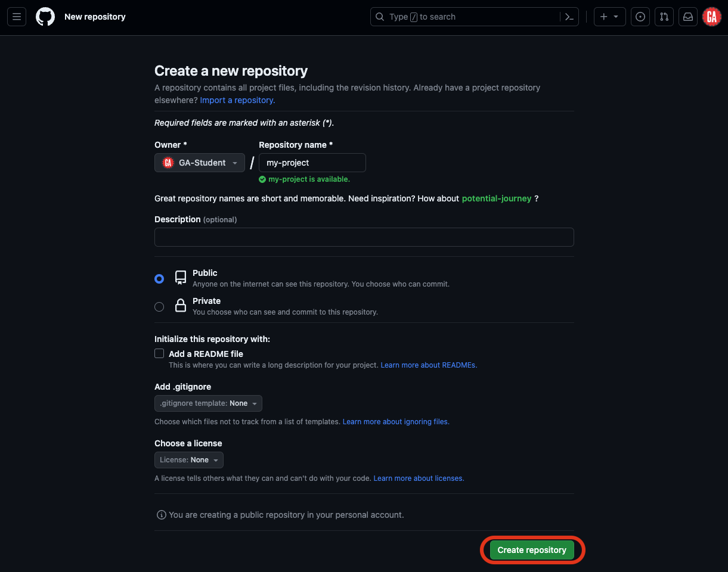
Task: Click the info icon about public repository
Action: 161,514
